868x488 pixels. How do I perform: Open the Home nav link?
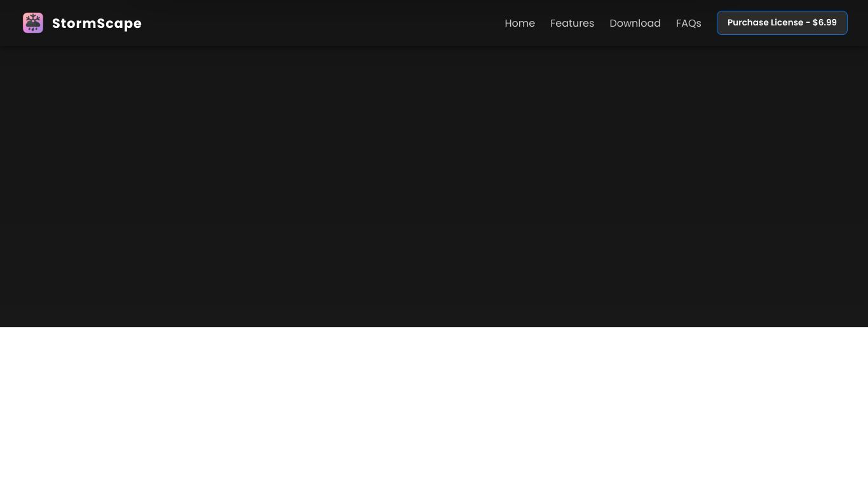[520, 23]
